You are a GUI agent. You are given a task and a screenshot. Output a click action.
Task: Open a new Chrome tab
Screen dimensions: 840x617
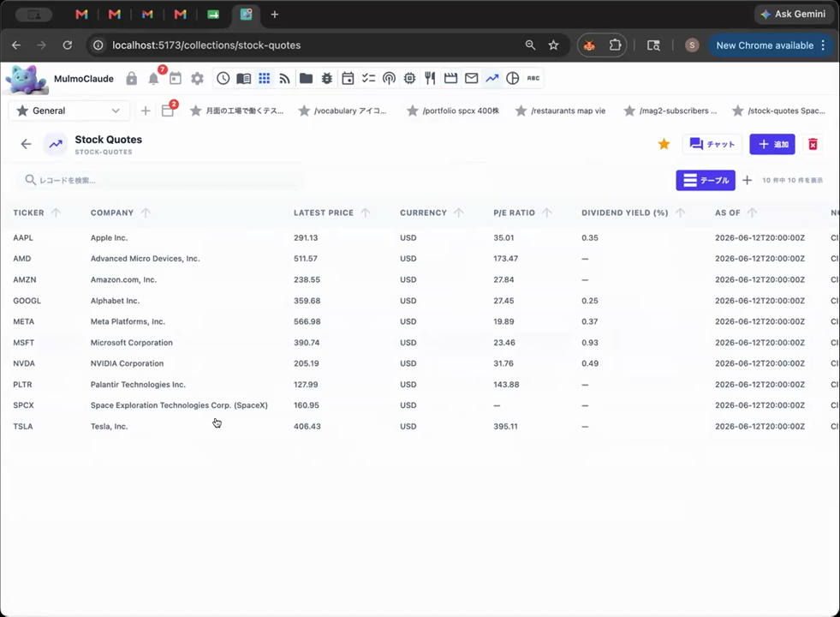coord(275,15)
